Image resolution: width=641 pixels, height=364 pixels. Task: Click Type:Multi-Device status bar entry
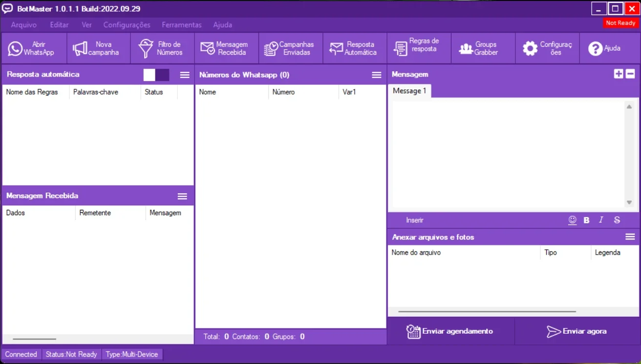132,354
